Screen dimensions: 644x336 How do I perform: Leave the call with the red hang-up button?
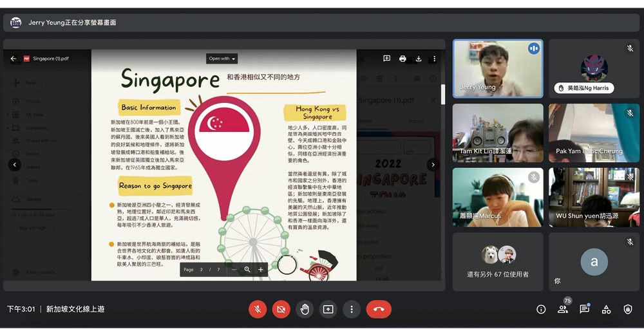[x=379, y=310]
